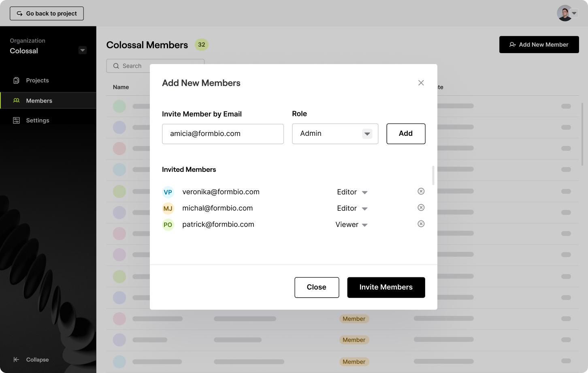588x373 pixels.
Task: Remove patrick@formbio.com from invited list
Action: pyautogui.click(x=421, y=224)
